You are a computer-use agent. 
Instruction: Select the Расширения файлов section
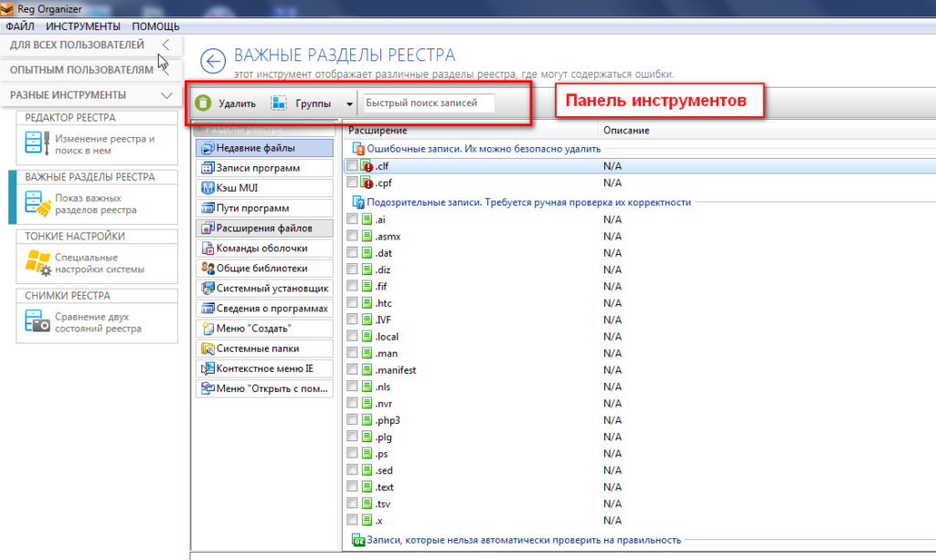click(263, 228)
